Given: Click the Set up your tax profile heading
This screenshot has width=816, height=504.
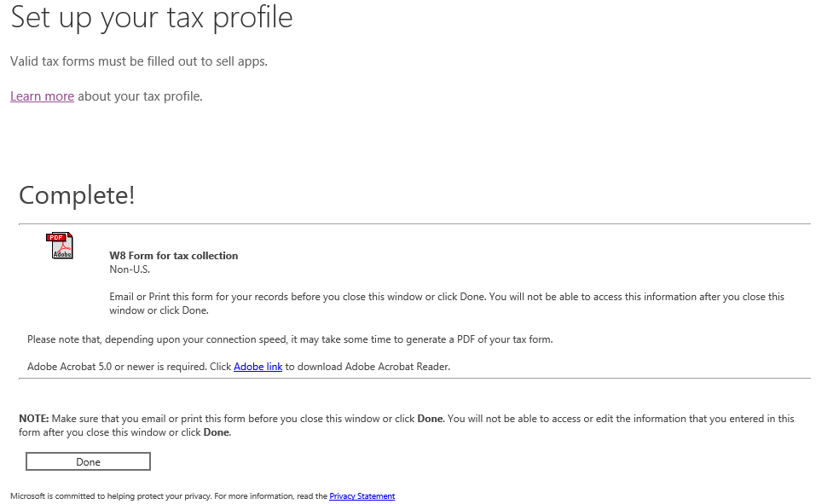Looking at the screenshot, I should 152,18.
